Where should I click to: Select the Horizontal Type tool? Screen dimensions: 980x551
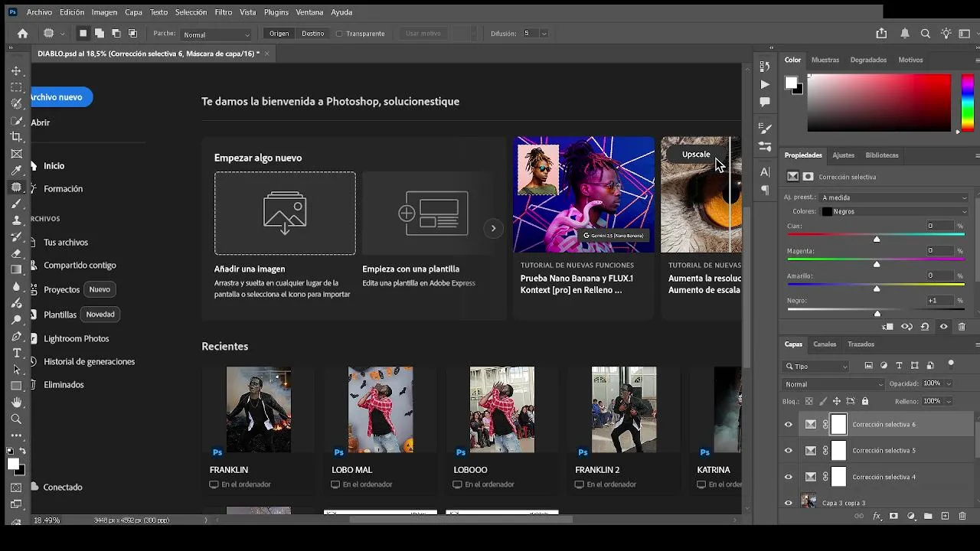pyautogui.click(x=16, y=353)
